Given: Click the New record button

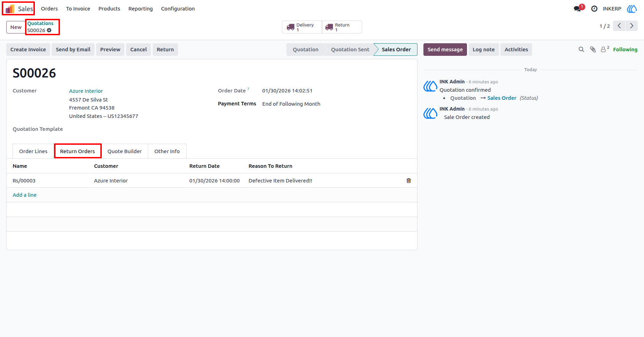Looking at the screenshot, I should (16, 27).
